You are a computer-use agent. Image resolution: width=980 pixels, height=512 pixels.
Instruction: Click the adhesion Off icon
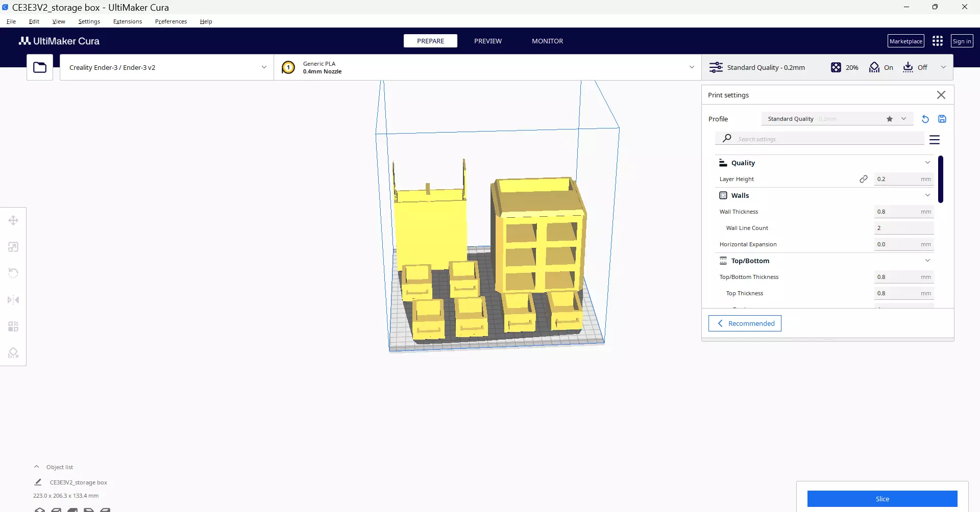[908, 67]
